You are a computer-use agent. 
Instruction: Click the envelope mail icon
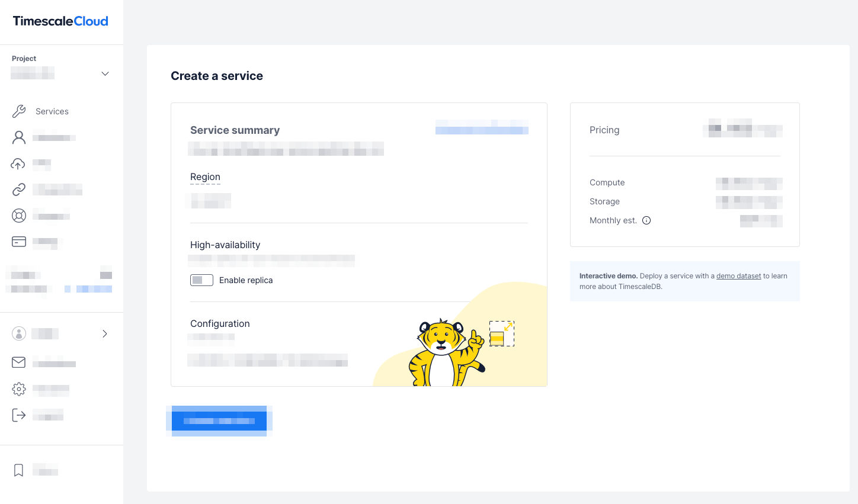19,362
